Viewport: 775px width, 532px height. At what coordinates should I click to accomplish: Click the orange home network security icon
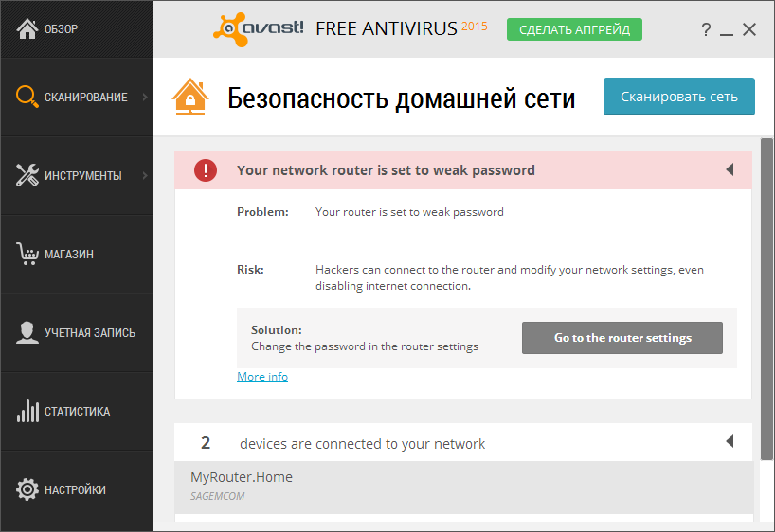coord(190,98)
